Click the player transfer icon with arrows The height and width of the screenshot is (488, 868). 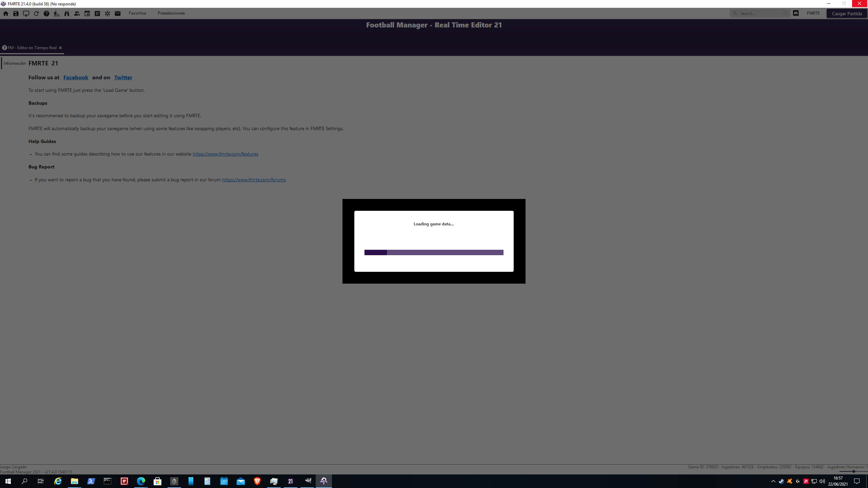point(57,14)
